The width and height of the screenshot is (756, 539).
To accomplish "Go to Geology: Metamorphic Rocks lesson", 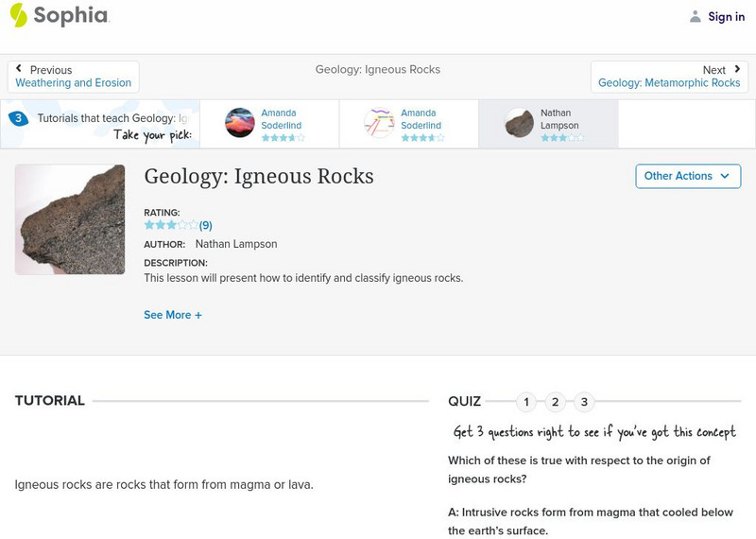I will click(x=669, y=83).
